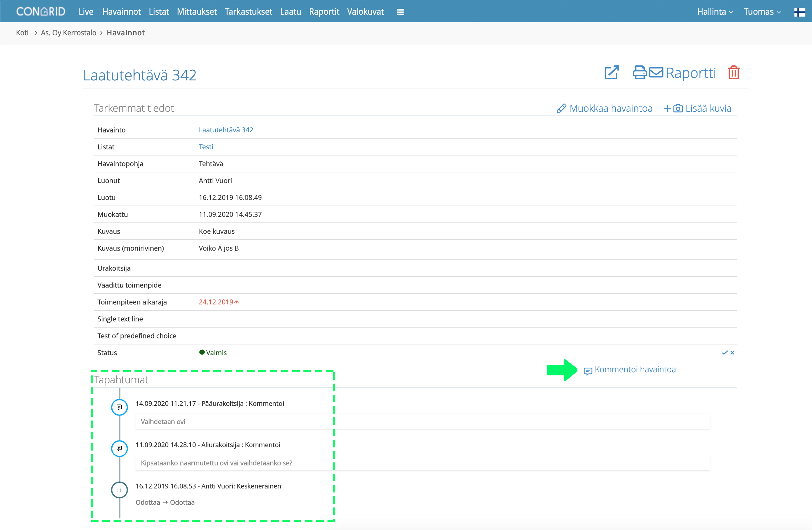Reject status with the X icon
The width and height of the screenshot is (812, 530).
732,353
